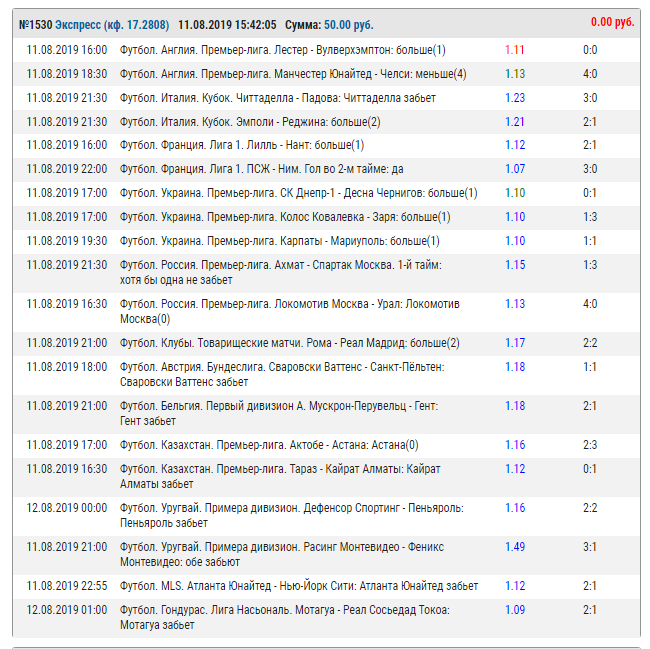Screen dimensions: 650x649
Task: Select the Мотагуа - Реал Сосьедад Токоа description
Action: (285, 618)
